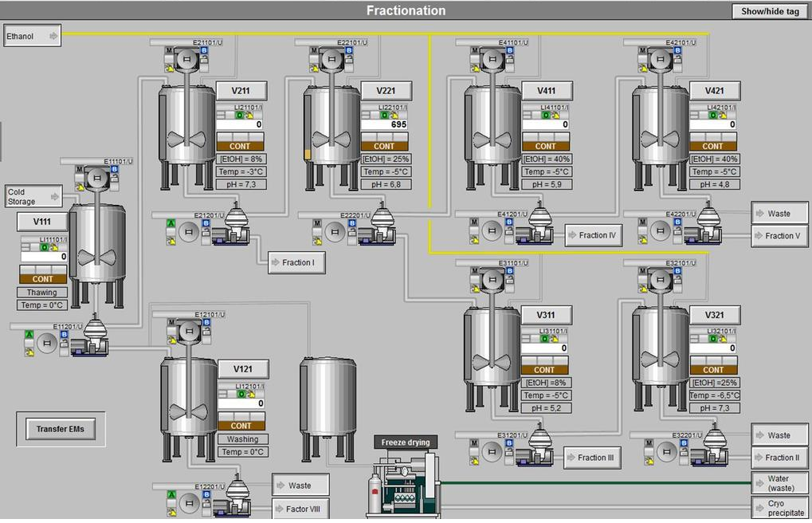Click the Transfer EMs button
This screenshot has height=523, width=812.
[x=60, y=429]
